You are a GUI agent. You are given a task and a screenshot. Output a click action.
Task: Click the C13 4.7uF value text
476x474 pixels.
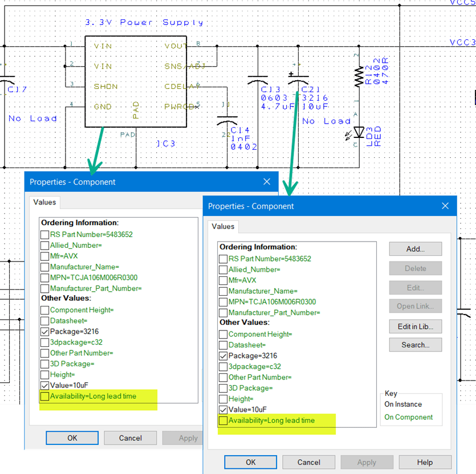pyautogui.click(x=278, y=107)
